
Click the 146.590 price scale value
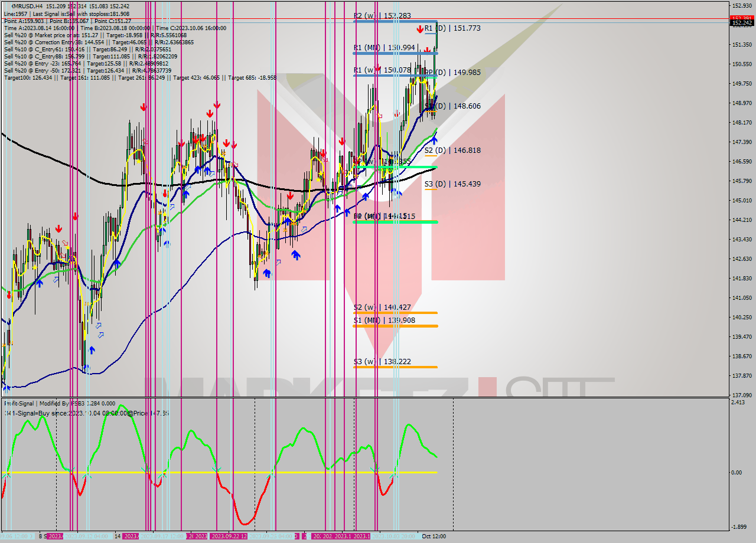742,162
